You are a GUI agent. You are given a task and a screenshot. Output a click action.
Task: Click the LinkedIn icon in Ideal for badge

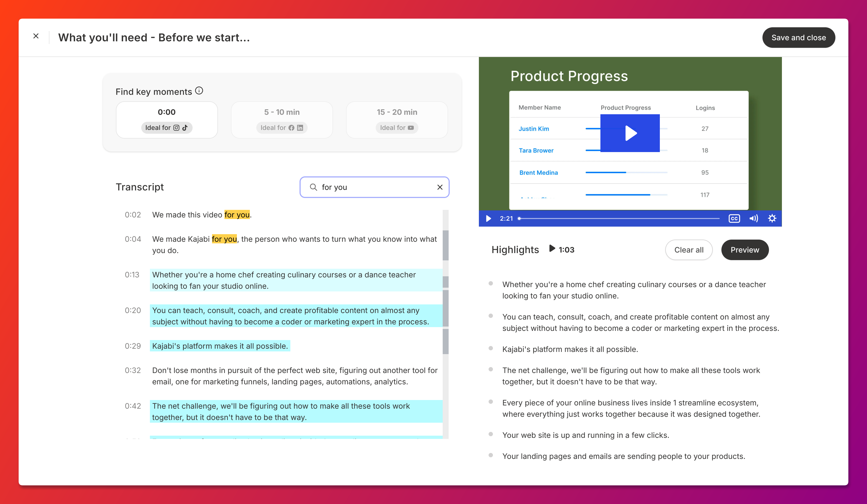(300, 128)
